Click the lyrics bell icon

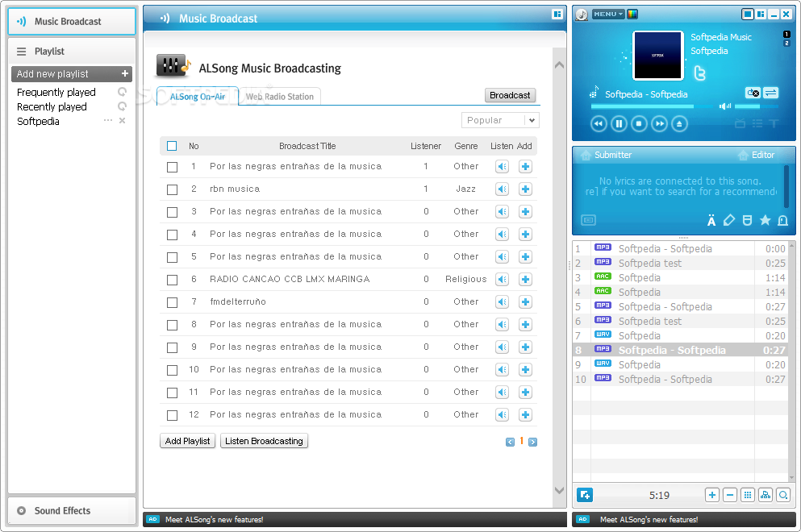coord(782,220)
